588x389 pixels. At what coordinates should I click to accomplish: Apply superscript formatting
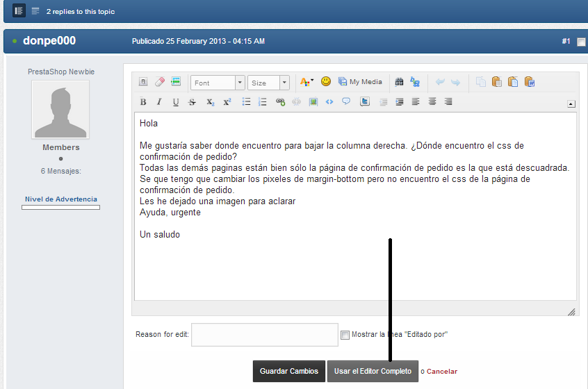(227, 102)
